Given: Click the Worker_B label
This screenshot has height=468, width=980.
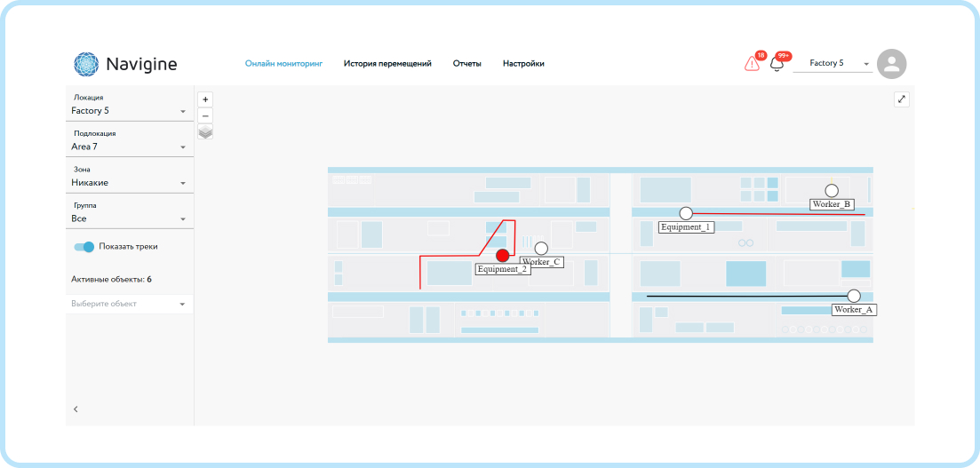Looking at the screenshot, I should (x=832, y=203).
